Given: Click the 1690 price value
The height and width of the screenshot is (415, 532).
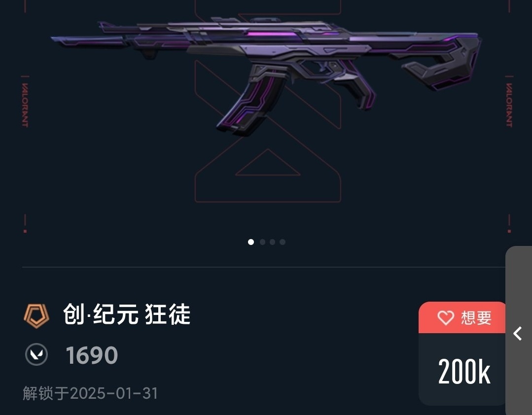Looking at the screenshot, I should click(x=92, y=355).
